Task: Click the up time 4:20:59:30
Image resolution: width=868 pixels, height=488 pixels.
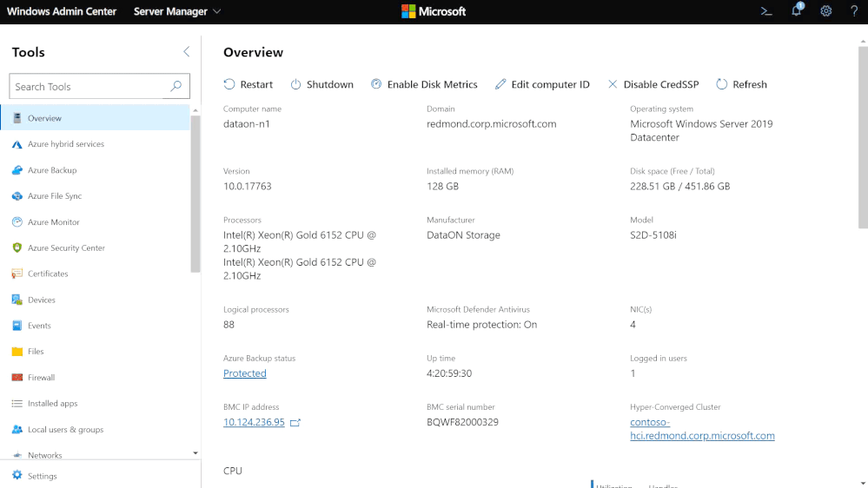Action: click(449, 373)
